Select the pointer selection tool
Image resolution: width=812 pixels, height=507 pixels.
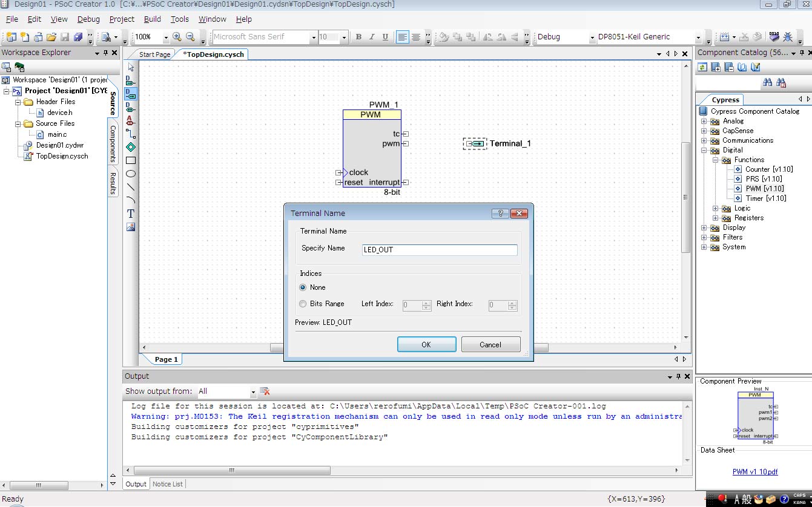coord(131,67)
